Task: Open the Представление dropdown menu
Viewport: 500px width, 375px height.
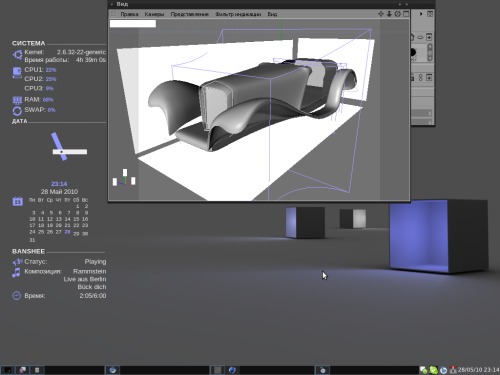Action: (190, 14)
